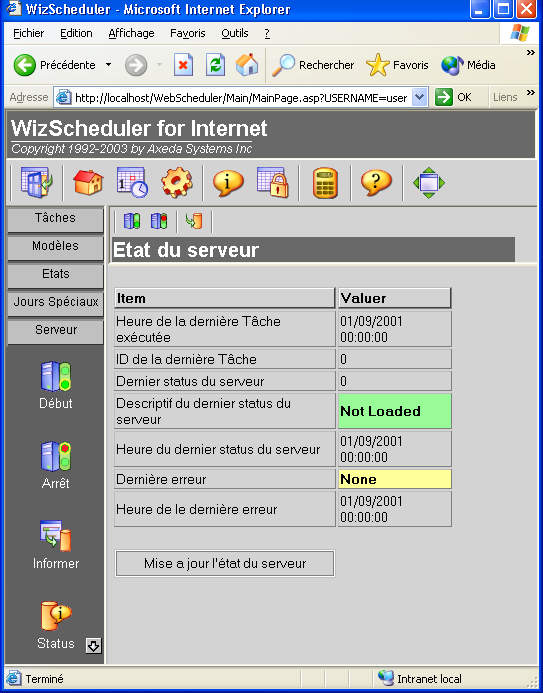
Task: Click the URL address input field
Action: pyautogui.click(x=241, y=98)
